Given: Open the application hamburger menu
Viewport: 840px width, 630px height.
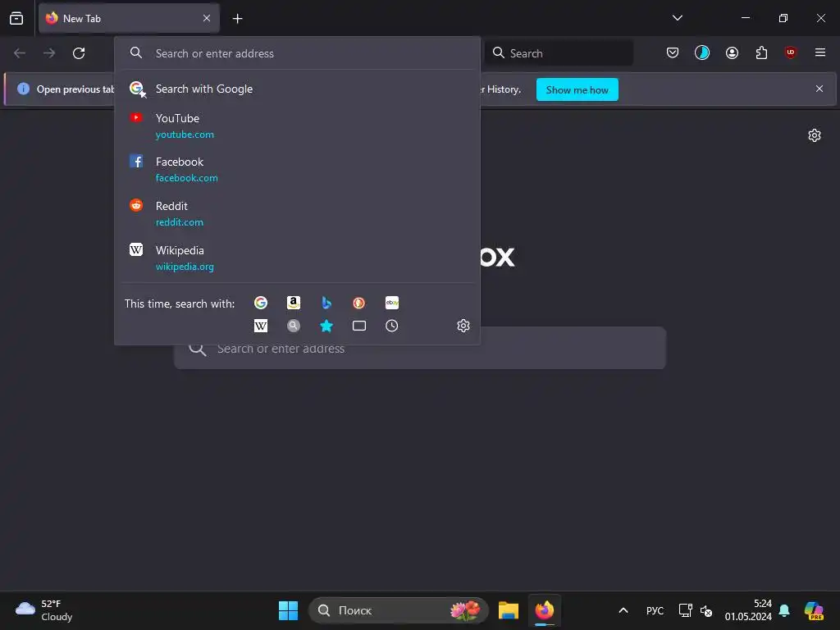Looking at the screenshot, I should tap(819, 52).
